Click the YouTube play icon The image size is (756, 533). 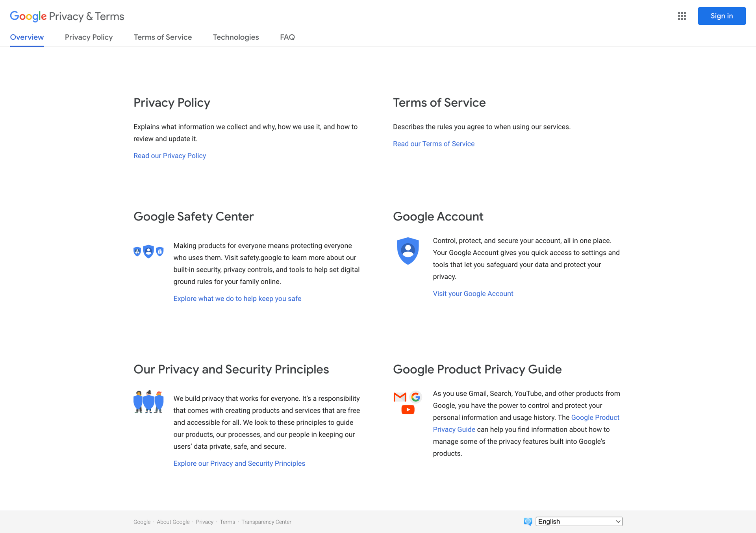[408, 409]
